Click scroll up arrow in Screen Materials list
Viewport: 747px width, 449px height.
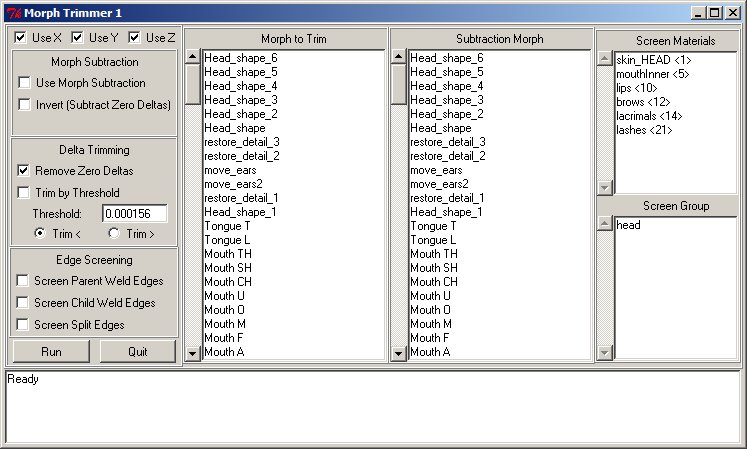603,58
